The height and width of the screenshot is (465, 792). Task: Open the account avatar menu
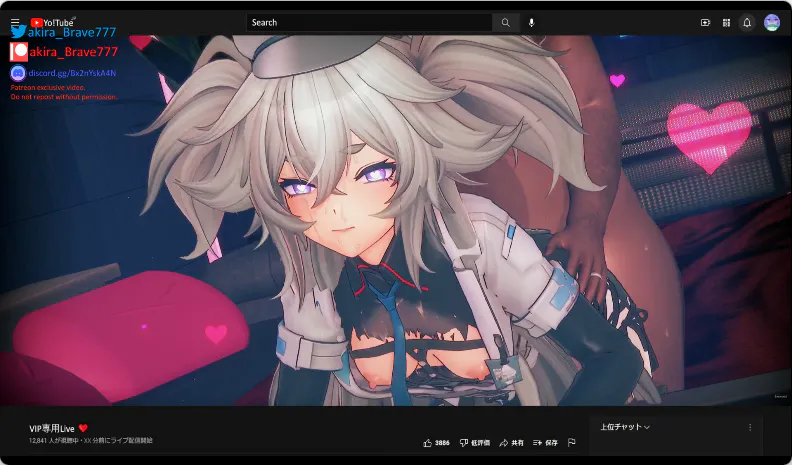coord(772,22)
